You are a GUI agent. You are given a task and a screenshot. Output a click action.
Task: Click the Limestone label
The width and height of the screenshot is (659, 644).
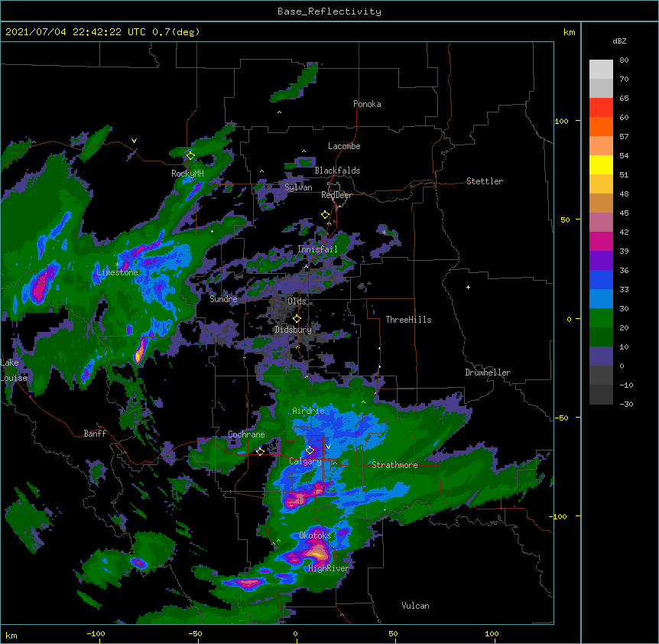(x=117, y=272)
